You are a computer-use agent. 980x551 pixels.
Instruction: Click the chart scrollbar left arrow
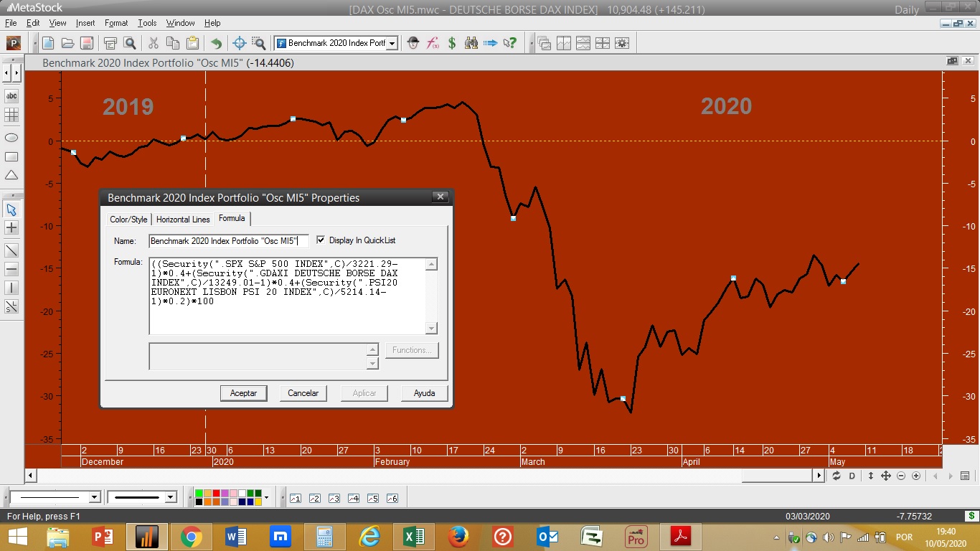30,476
